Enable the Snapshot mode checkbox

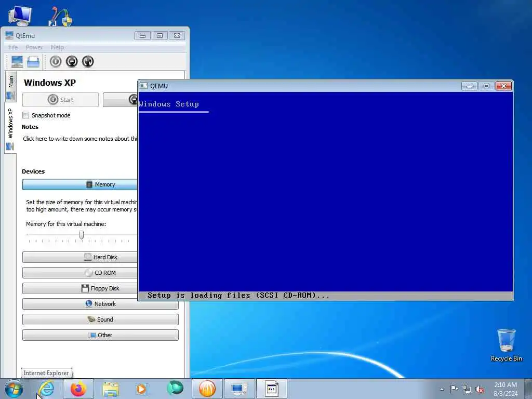click(26, 115)
